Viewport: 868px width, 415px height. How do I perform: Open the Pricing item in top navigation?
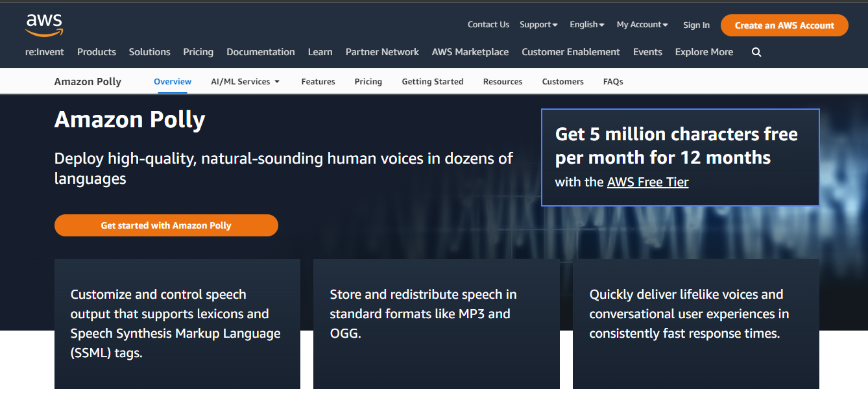(x=199, y=52)
